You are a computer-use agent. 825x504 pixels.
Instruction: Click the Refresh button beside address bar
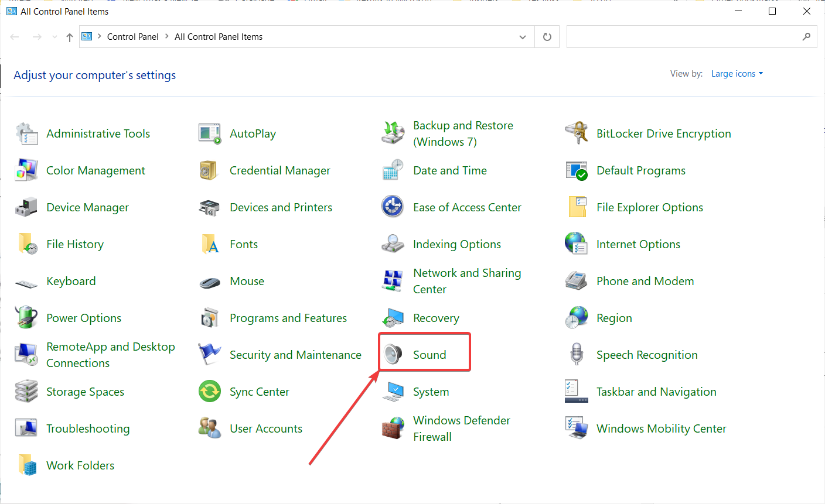547,37
